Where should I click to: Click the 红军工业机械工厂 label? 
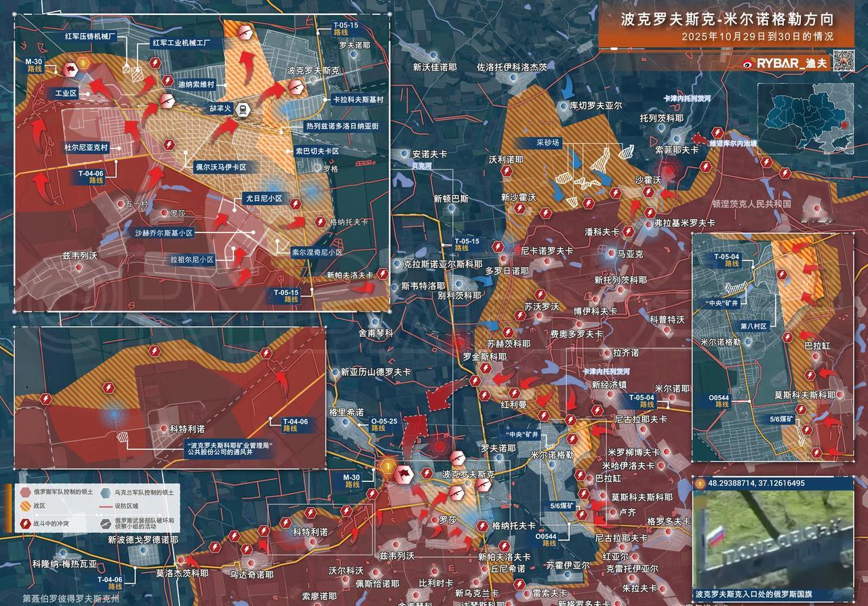point(181,43)
